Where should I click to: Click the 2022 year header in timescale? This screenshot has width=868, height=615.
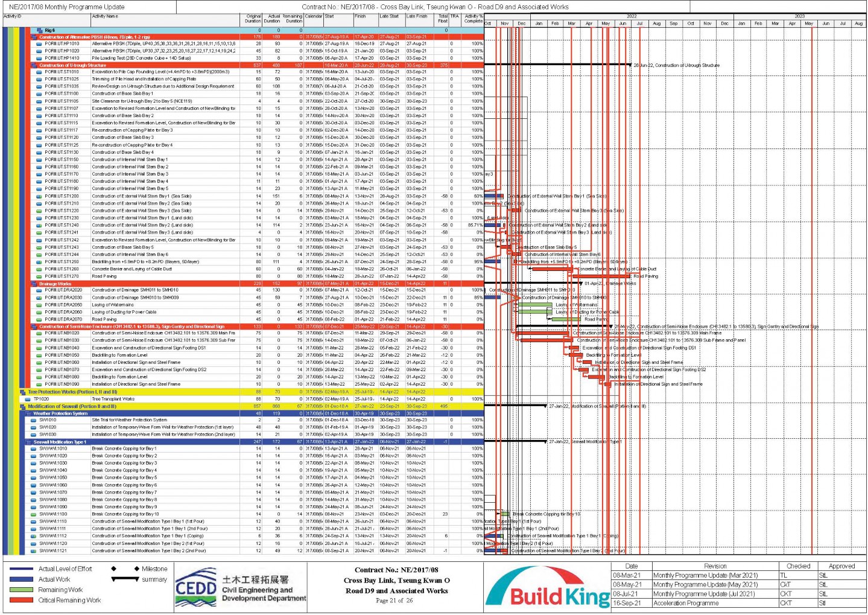632,16
